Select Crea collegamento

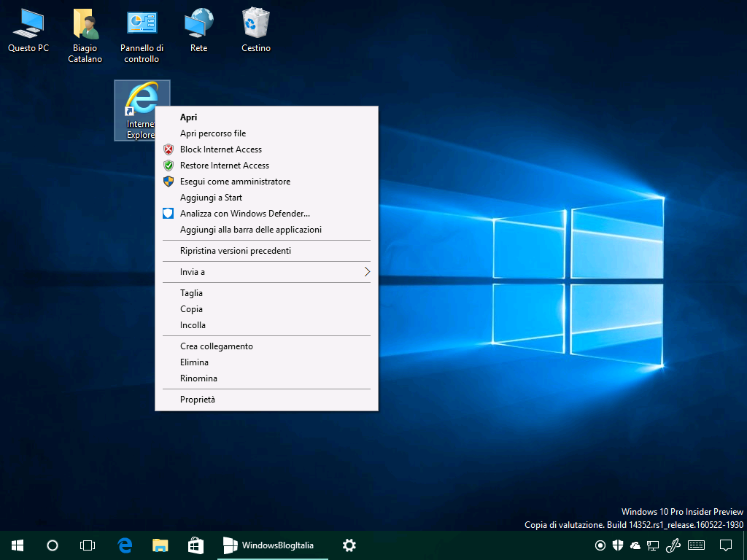point(267,346)
